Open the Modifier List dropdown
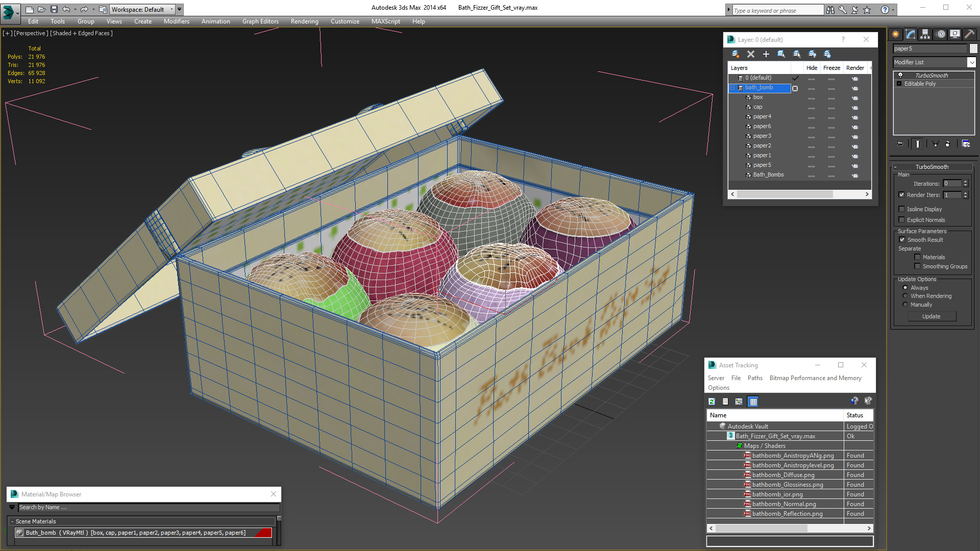Viewport: 980px width, 551px height. tap(971, 62)
